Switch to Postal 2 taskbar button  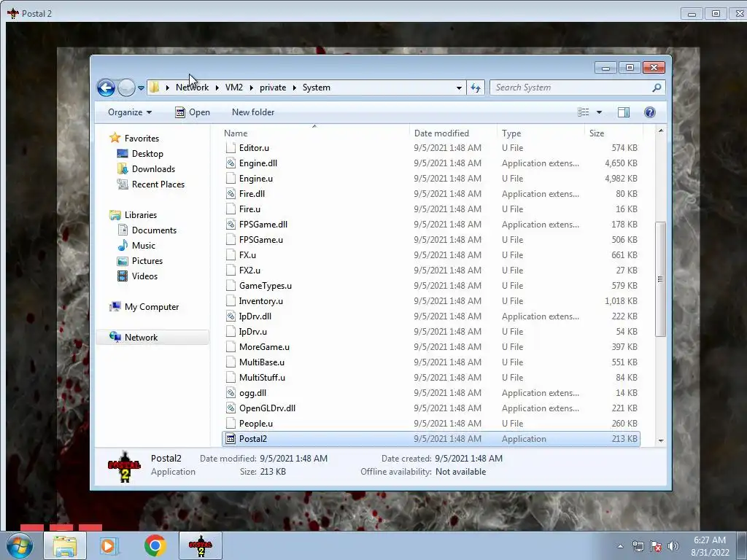pyautogui.click(x=201, y=545)
